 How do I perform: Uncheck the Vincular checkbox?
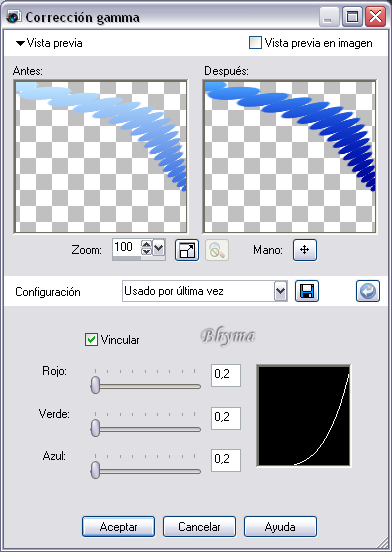click(x=91, y=340)
